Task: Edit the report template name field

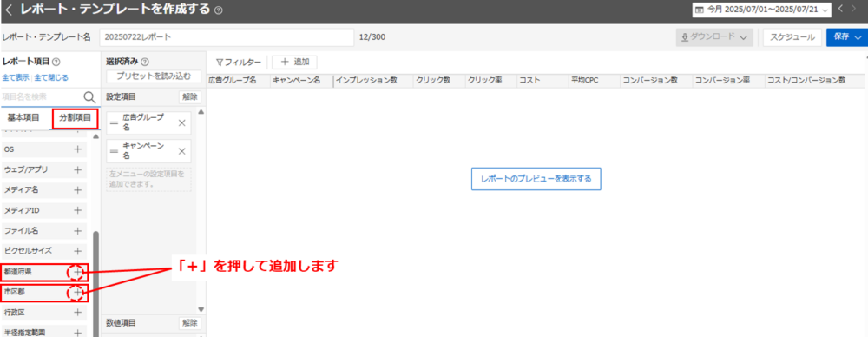Action: 227,37
